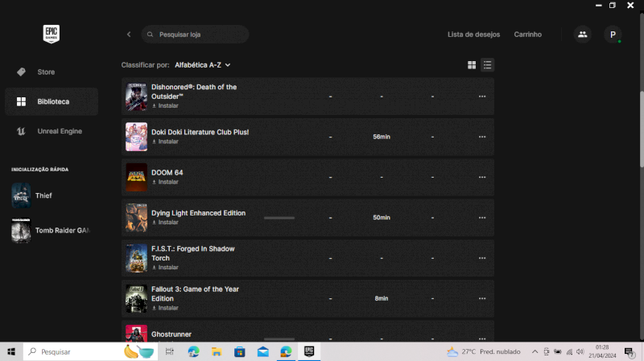Click Instalar under Dying Light Enhanced Edition
Image resolution: width=644 pixels, height=361 pixels.
pos(165,223)
